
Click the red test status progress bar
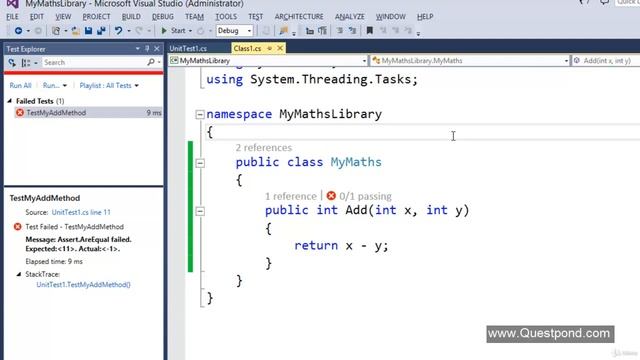(84, 73)
